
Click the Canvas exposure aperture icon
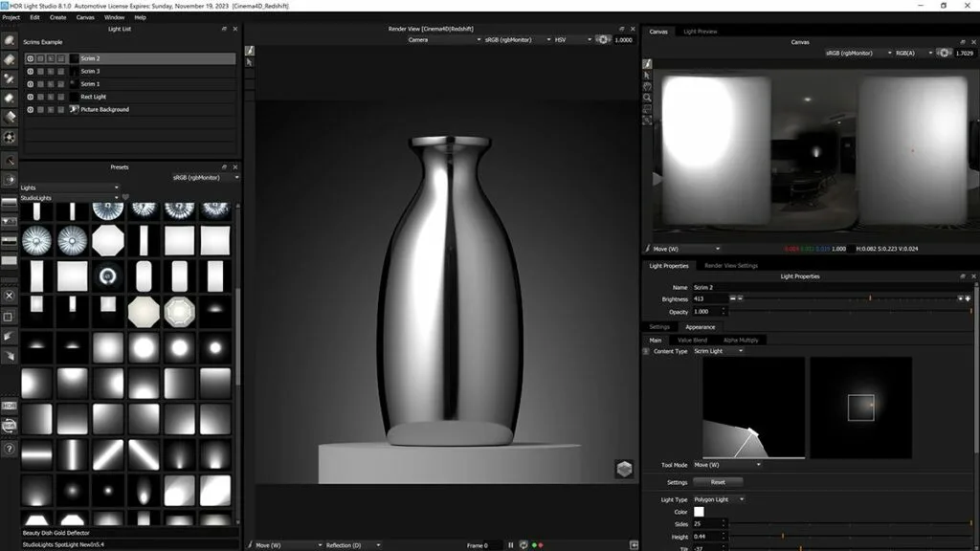click(x=944, y=54)
